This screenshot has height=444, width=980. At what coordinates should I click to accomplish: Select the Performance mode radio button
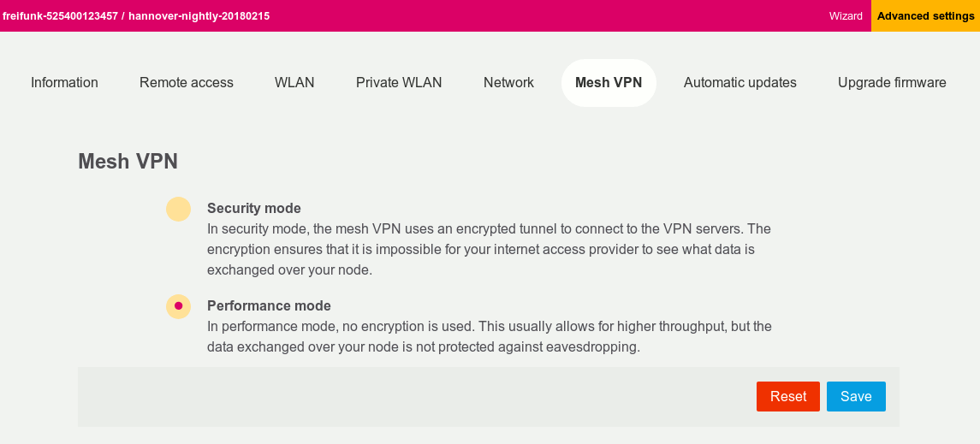[178, 305]
